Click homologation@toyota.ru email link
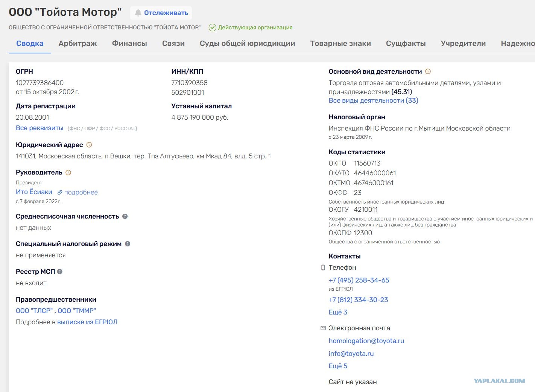535x392 pixels. 366,341
